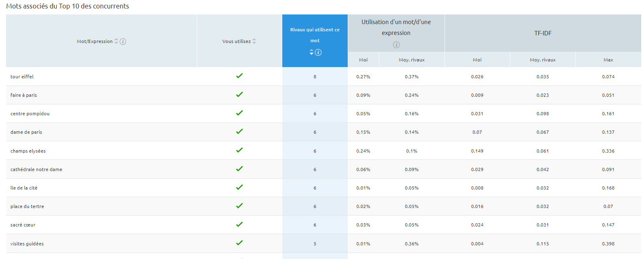Select the TF-IDF column group header

pos(543,33)
